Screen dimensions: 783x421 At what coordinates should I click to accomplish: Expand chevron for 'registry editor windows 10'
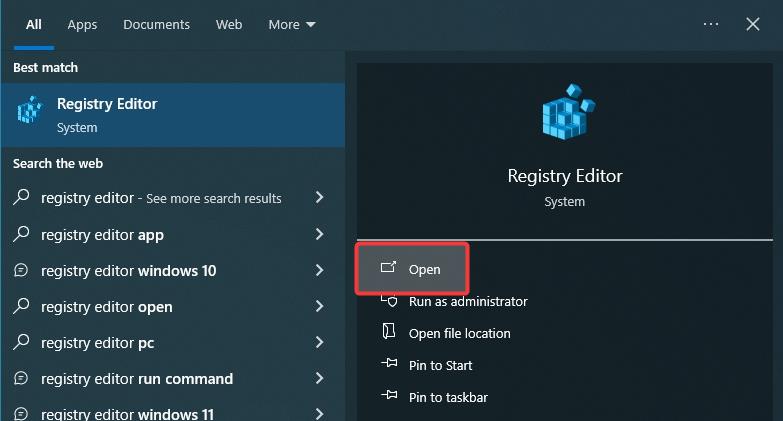click(x=320, y=270)
